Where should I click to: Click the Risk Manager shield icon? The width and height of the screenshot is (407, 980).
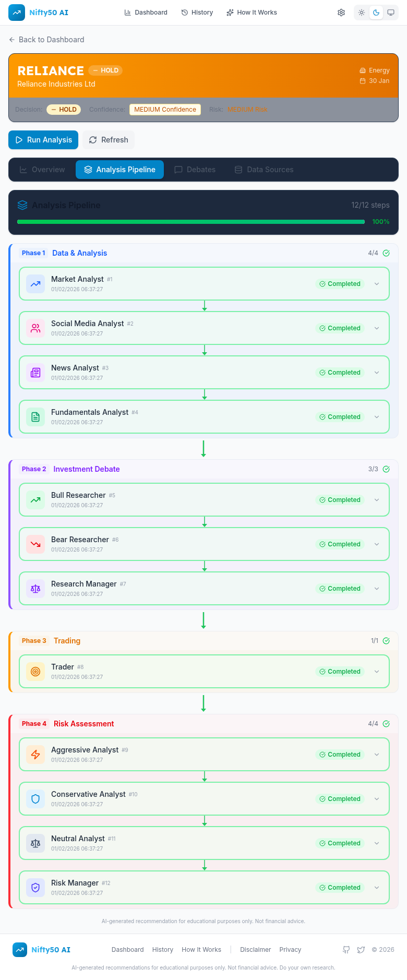(35, 888)
